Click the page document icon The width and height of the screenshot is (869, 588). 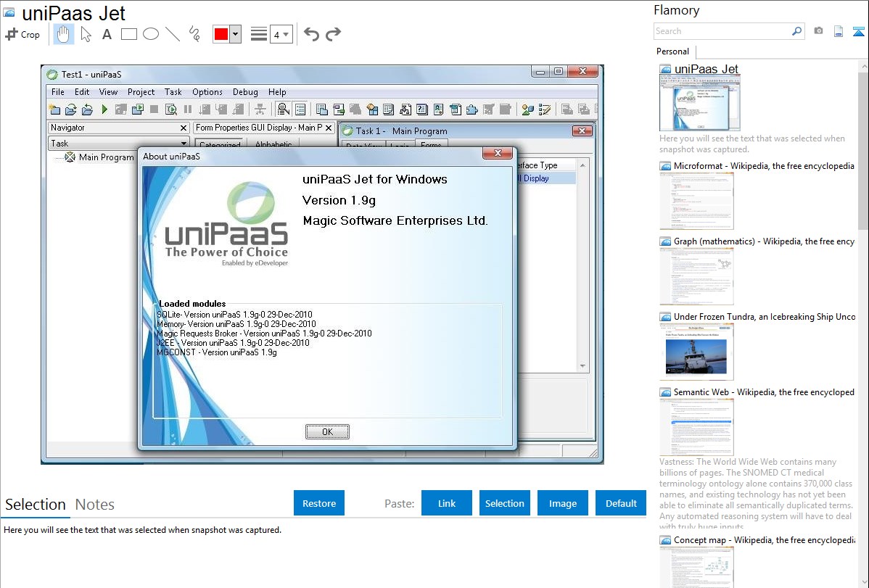click(x=839, y=31)
